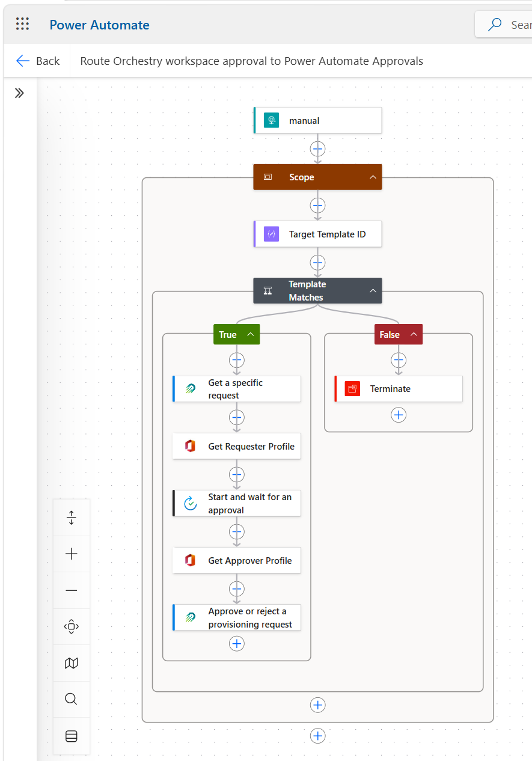Click the vertical collapse/expand arrows canvas tool
The height and width of the screenshot is (761, 532).
point(72,518)
